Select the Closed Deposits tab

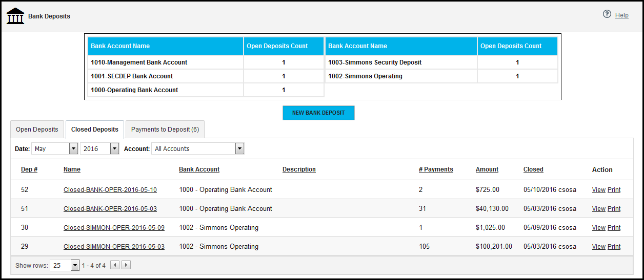[x=95, y=130]
